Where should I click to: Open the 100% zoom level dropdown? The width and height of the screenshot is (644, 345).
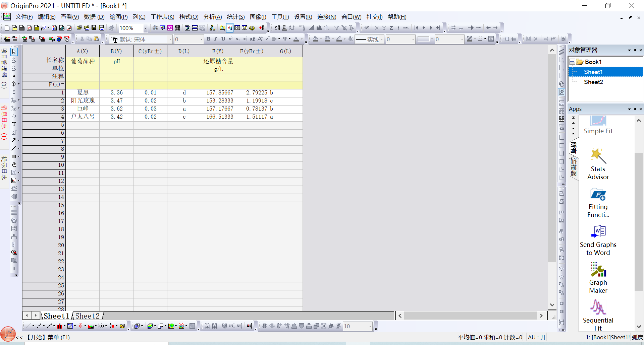coord(145,28)
